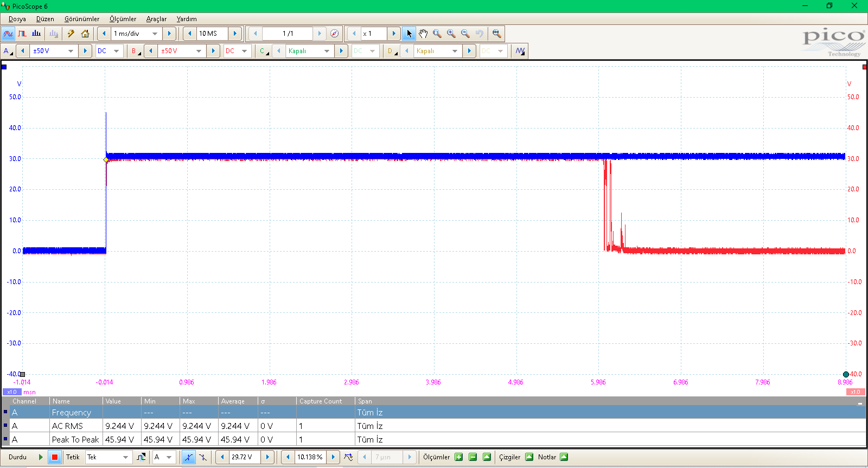Open the timebase 1 ms/div dropdown
The width and height of the screenshot is (868, 468).
[155, 34]
